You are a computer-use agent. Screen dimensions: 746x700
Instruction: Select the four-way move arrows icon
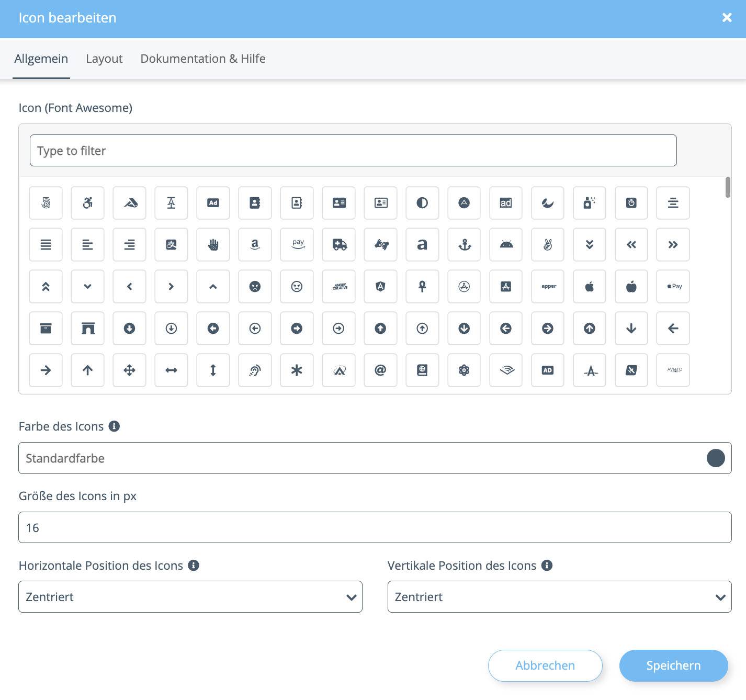click(x=130, y=370)
